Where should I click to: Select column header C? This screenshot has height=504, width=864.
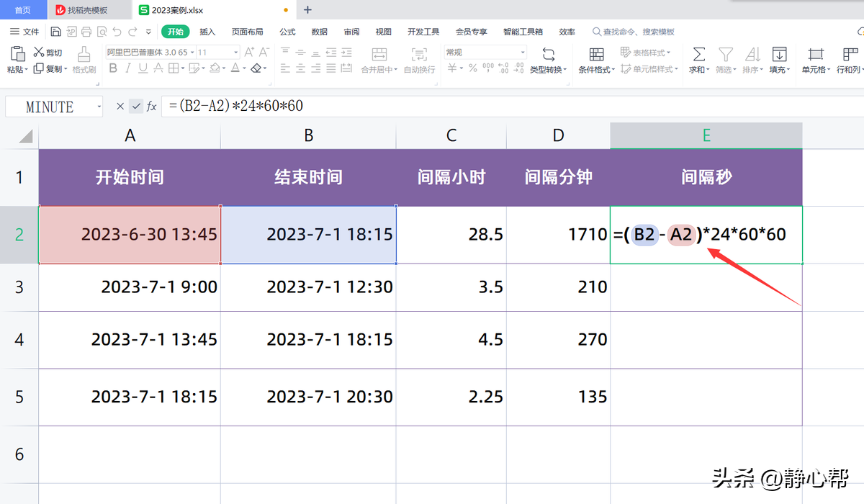coord(451,136)
